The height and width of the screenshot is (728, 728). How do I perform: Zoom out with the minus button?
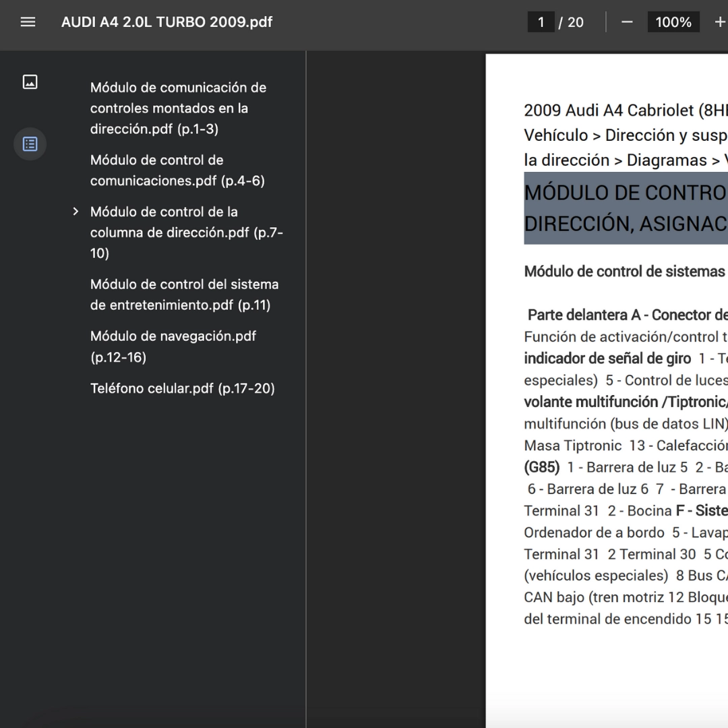627,22
